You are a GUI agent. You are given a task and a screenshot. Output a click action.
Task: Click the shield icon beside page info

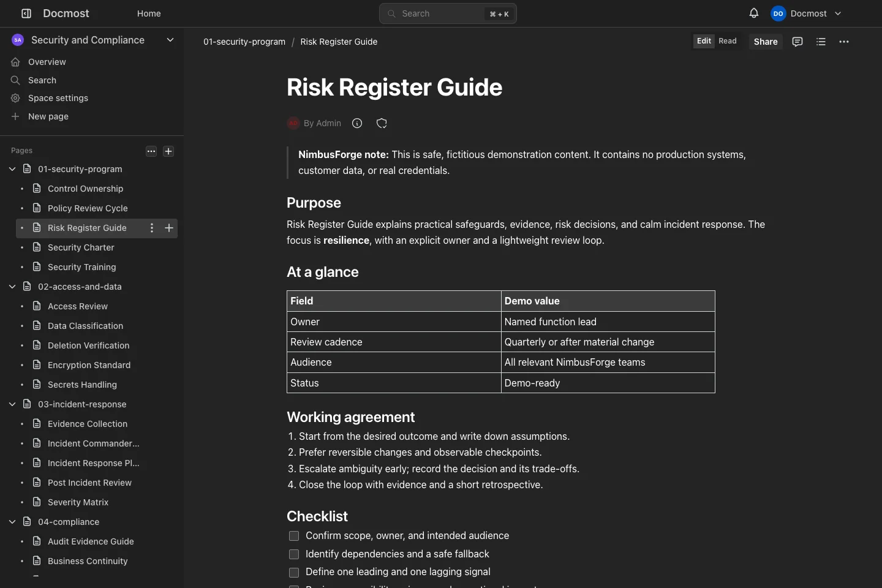[382, 123]
